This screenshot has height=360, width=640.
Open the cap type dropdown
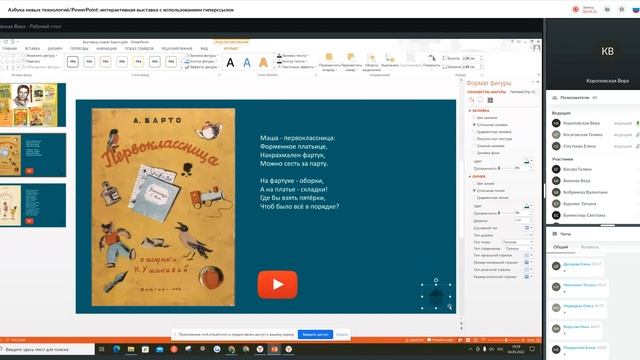click(518, 242)
